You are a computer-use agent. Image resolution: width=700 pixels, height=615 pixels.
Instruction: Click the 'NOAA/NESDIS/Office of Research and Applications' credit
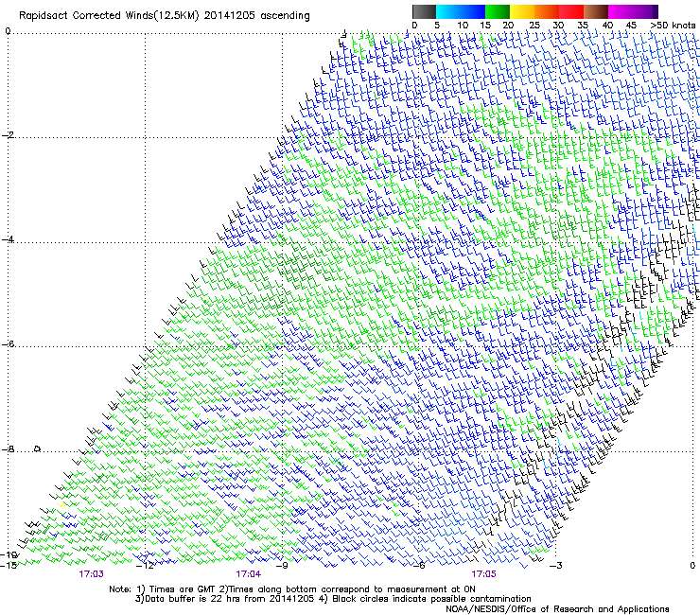[557, 609]
